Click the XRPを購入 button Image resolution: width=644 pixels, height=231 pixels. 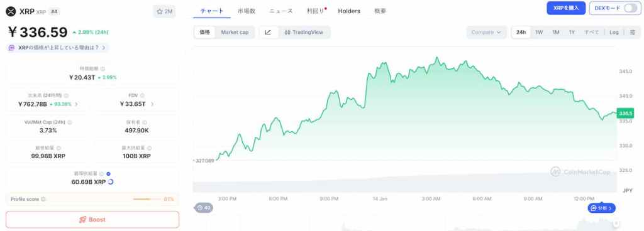click(566, 8)
